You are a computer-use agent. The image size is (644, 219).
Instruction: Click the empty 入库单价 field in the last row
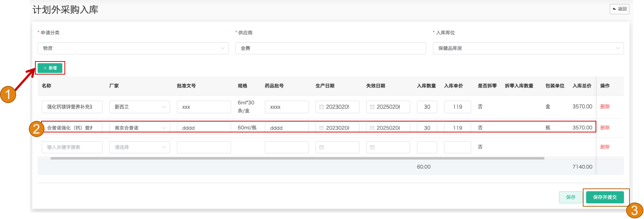coord(458,147)
